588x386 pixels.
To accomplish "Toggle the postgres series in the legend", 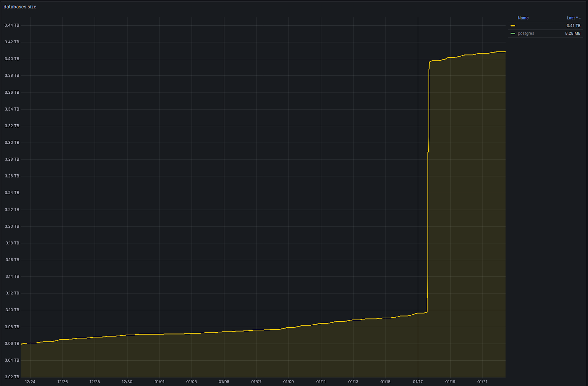I will (x=526, y=33).
